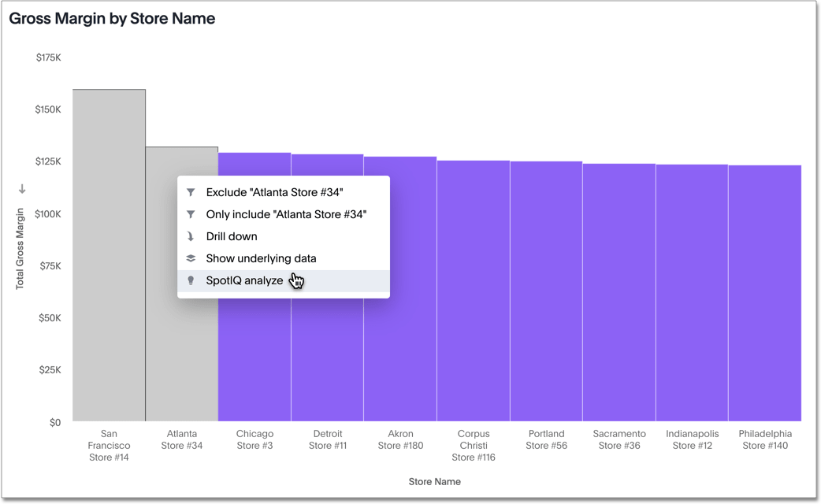Click the Store Name axis title
The width and height of the screenshot is (821, 504).
(434, 481)
